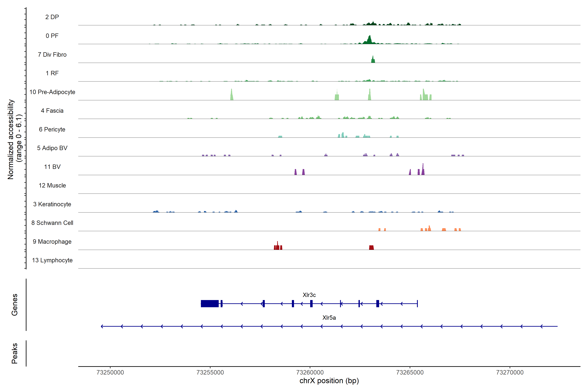Click the 6 Pericyte track label
This screenshot has height=392, width=588.
pyautogui.click(x=52, y=130)
